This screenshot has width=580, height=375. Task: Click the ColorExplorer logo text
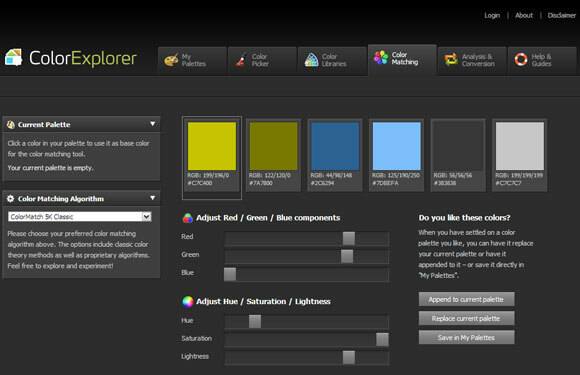[83, 58]
